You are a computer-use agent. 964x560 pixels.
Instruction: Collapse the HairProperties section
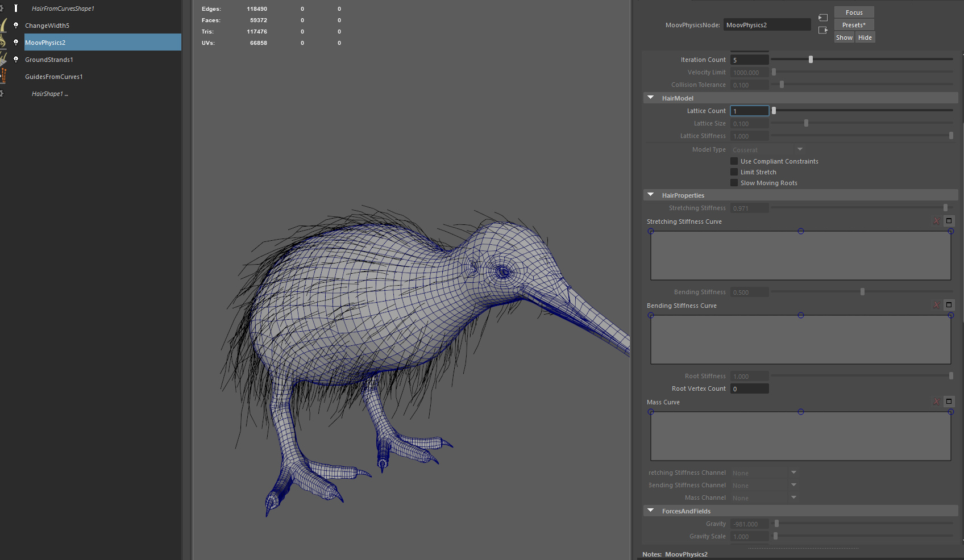click(651, 195)
